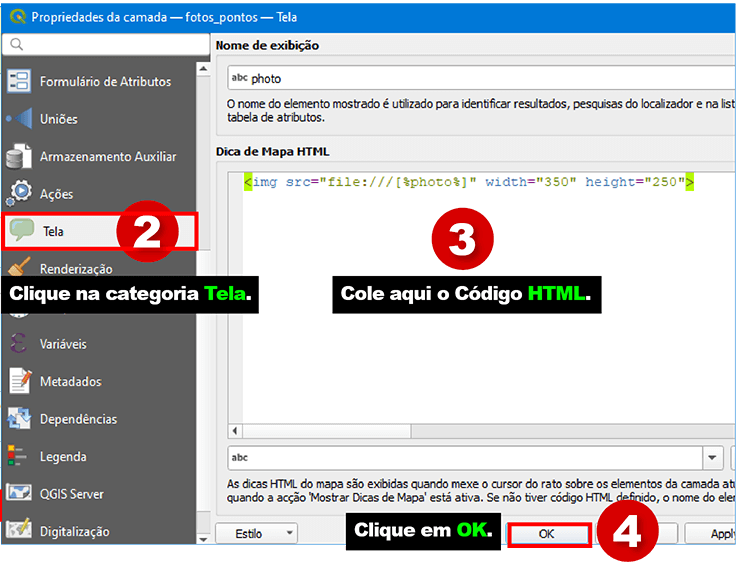This screenshot has width=739, height=565.
Task: Click the img src HTML code line
Action: [x=468, y=182]
